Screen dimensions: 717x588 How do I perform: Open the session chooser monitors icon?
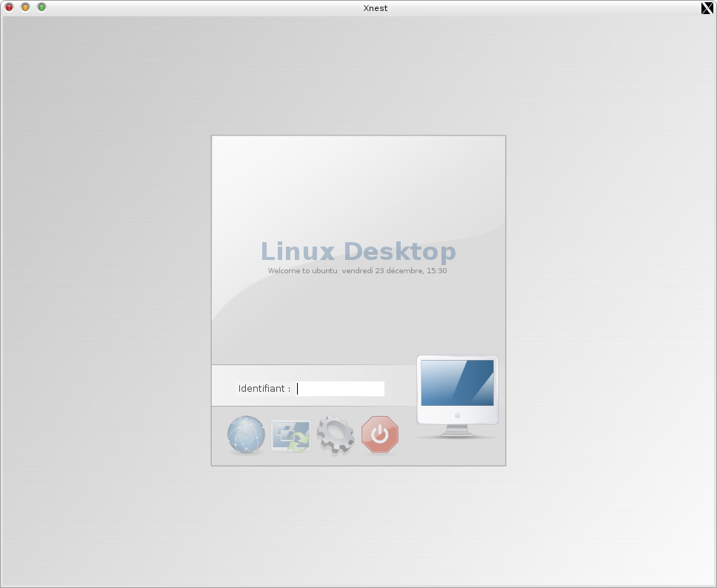291,435
